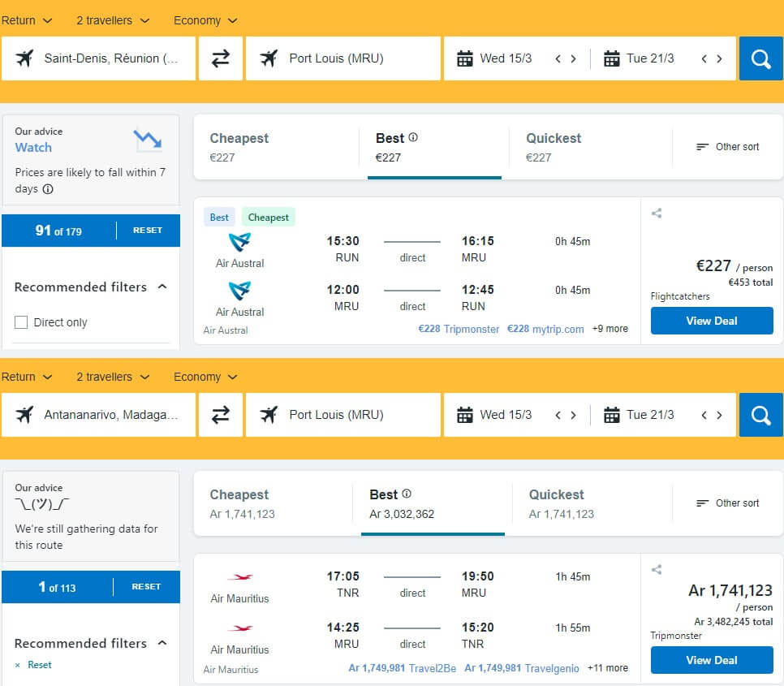Open calendar icon next to Tue 21/3 in top search
The width and height of the screenshot is (784, 686).
611,58
